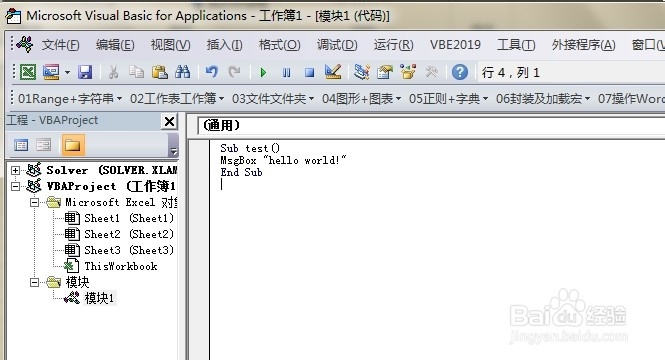Click the code window margin indicator bar
Screen dimensions: 665x360
(x=199, y=250)
